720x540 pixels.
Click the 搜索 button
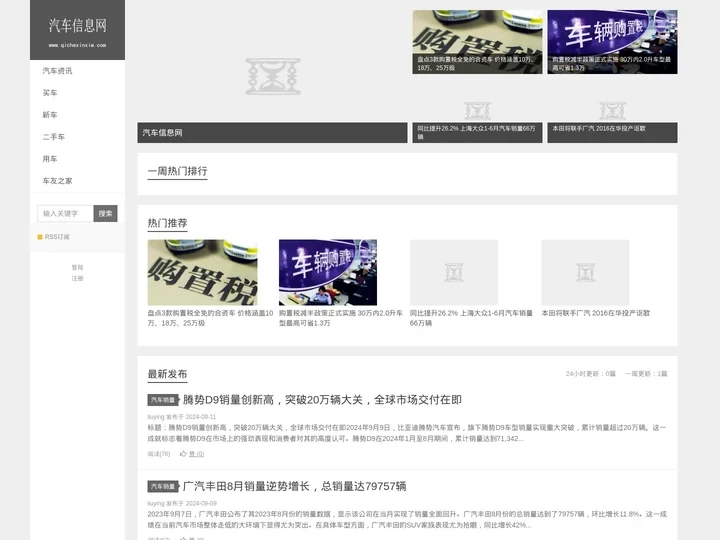[x=106, y=214]
